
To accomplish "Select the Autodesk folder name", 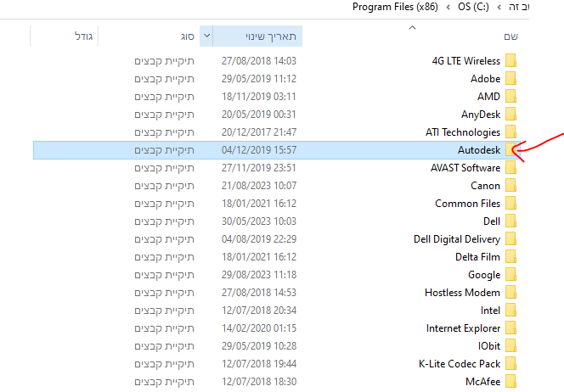I will (x=479, y=150).
